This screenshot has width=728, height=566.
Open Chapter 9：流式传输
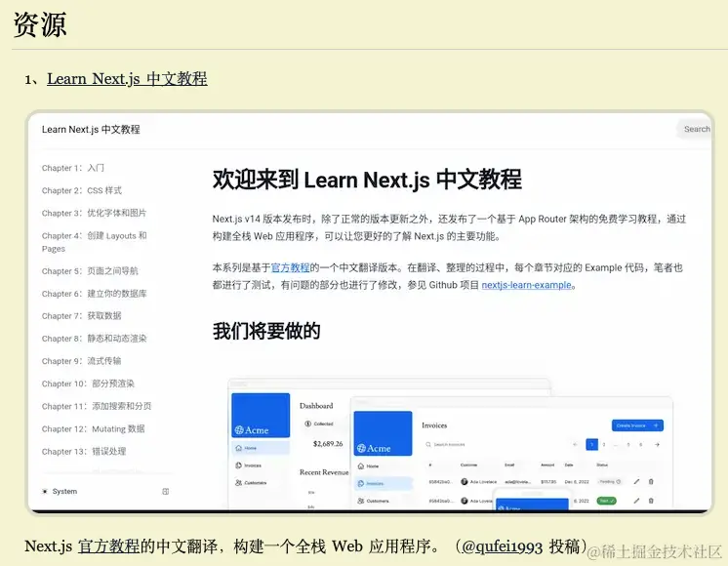[x=81, y=361]
